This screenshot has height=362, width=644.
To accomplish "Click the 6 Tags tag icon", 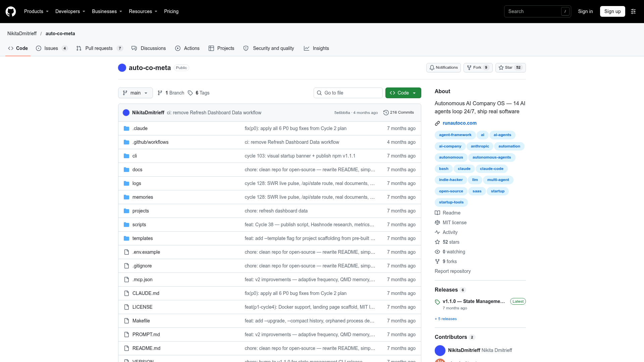I will [190, 93].
